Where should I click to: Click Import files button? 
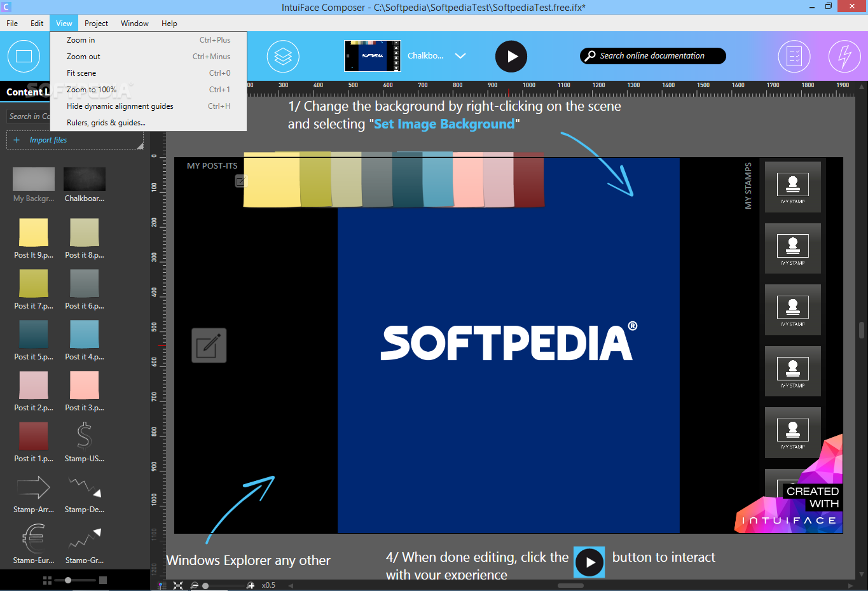[x=75, y=140]
